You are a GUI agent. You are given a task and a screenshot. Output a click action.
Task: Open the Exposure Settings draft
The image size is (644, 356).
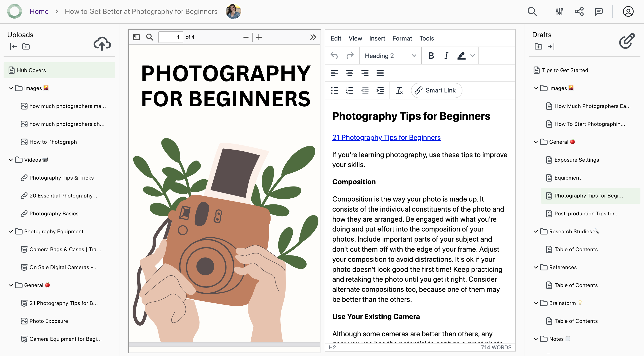coord(576,160)
